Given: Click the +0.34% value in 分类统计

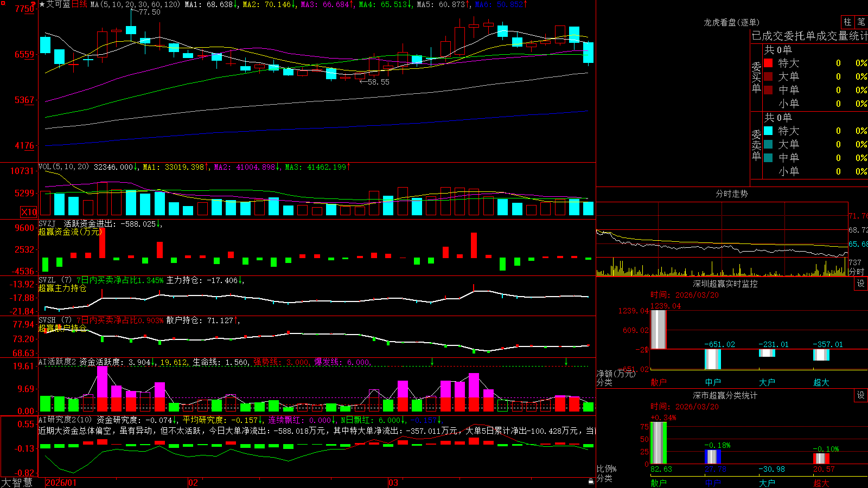Looking at the screenshot, I should [663, 418].
